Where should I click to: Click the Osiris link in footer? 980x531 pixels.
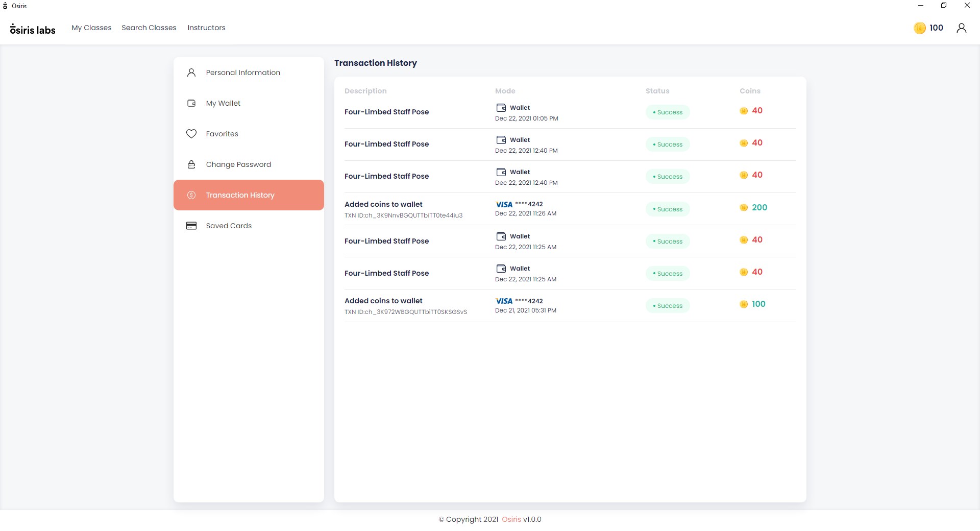511,519
